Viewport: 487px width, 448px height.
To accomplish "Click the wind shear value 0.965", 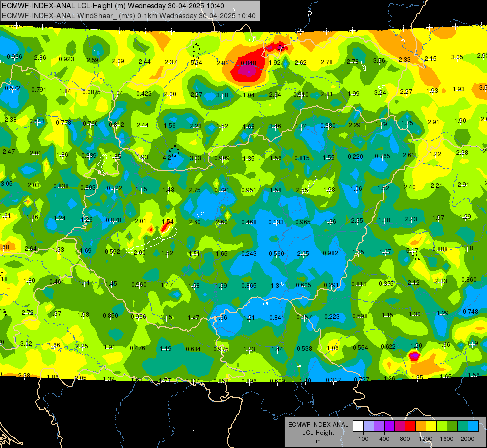I will [x=303, y=222].
